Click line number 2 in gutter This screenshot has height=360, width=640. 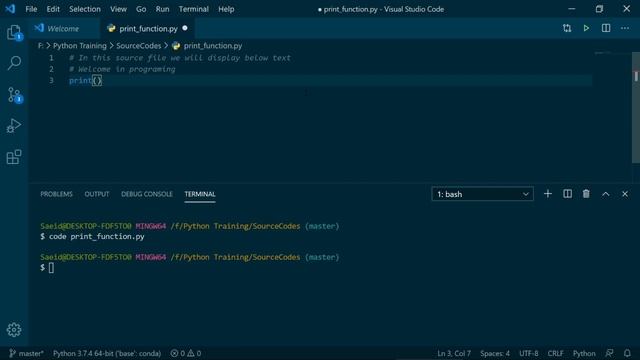(x=51, y=69)
